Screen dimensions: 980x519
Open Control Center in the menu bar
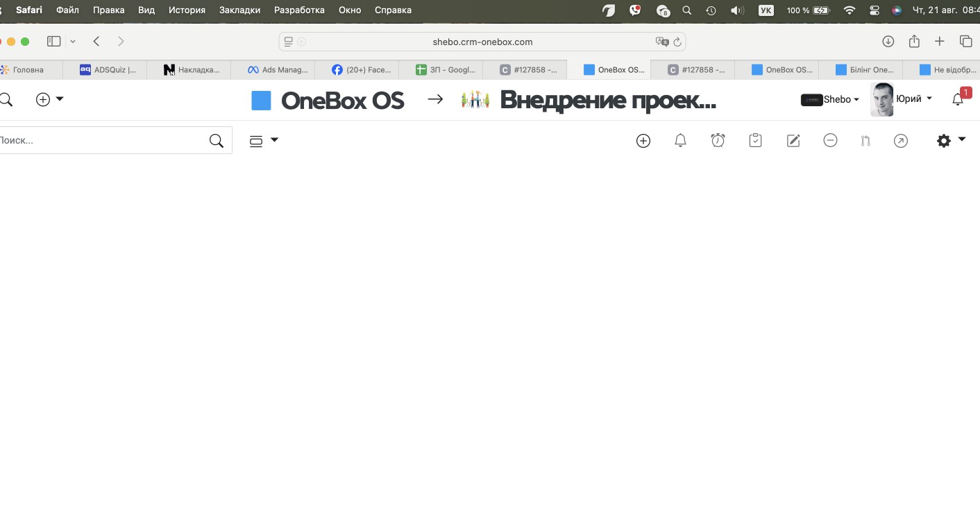click(x=874, y=10)
